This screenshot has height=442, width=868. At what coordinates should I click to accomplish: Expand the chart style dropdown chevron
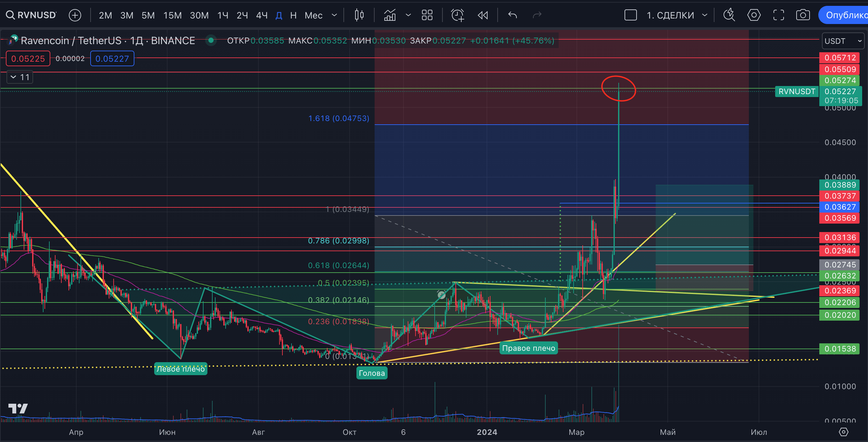click(x=408, y=15)
